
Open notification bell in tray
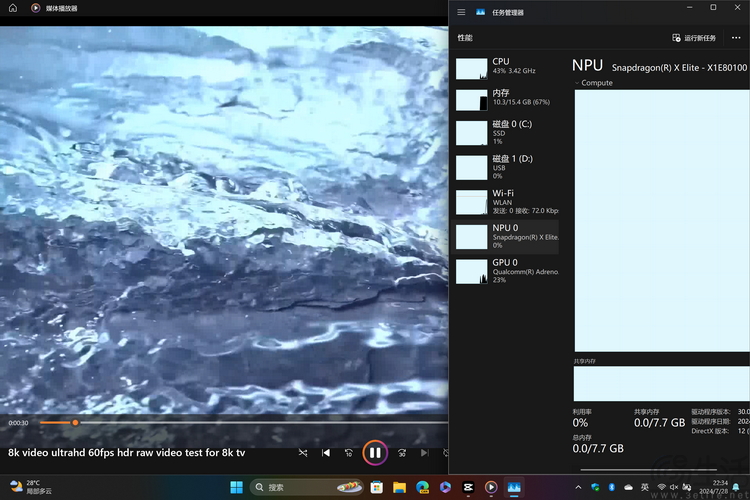(736, 487)
